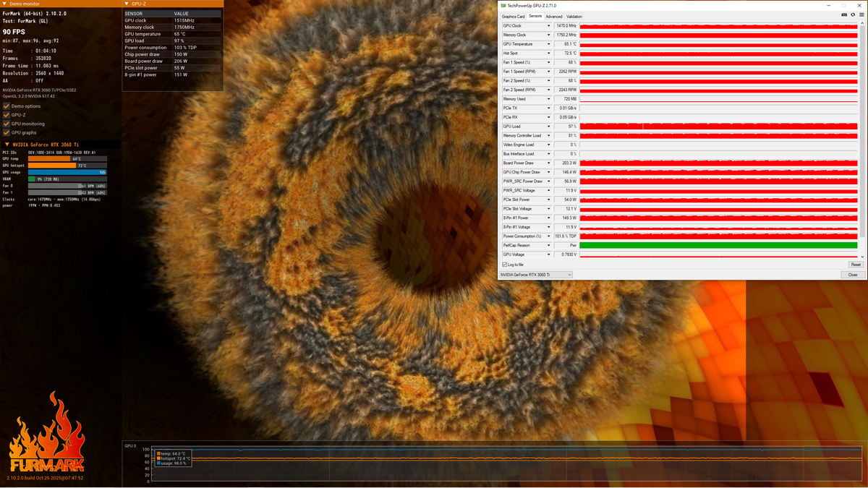868x488 pixels.
Task: Click the GPU-Z app icon in title bar
Action: pos(503,5)
